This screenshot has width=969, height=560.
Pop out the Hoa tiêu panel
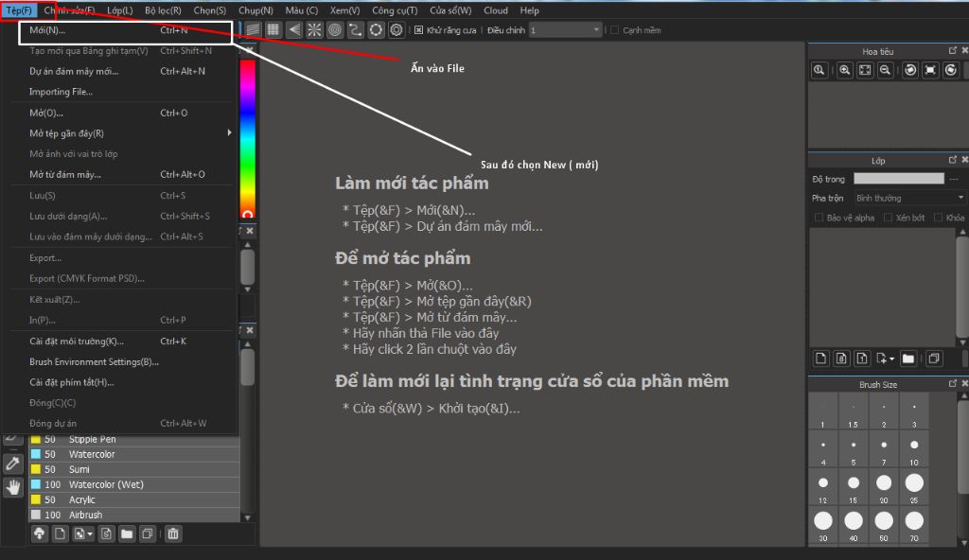pyautogui.click(x=952, y=50)
